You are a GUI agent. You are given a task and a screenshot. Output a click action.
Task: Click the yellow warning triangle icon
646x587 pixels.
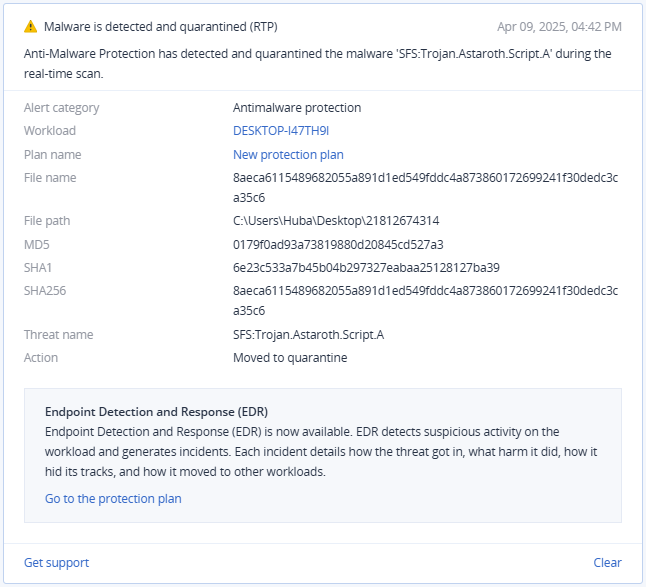pos(30,27)
